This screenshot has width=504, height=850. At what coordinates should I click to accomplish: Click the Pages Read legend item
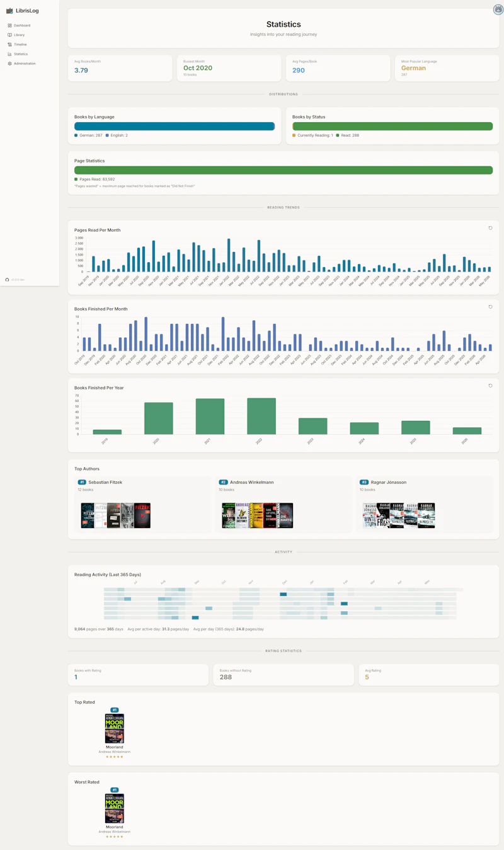point(94,179)
